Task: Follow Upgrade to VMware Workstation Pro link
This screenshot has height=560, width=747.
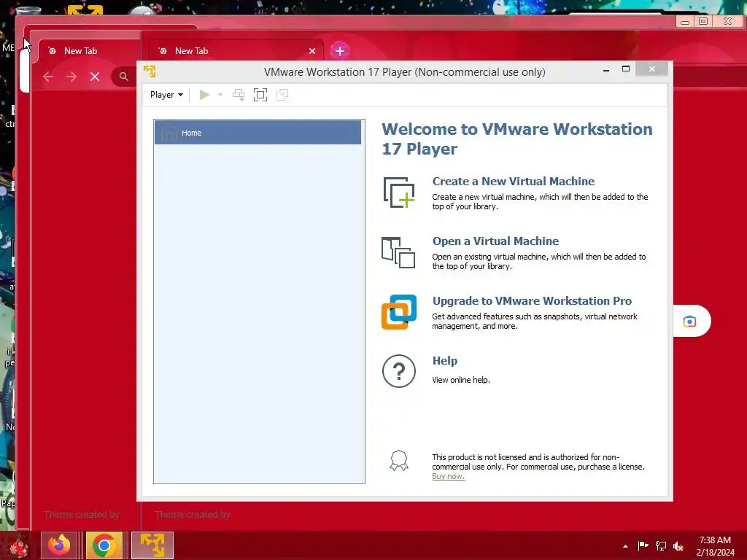Action: (x=532, y=301)
